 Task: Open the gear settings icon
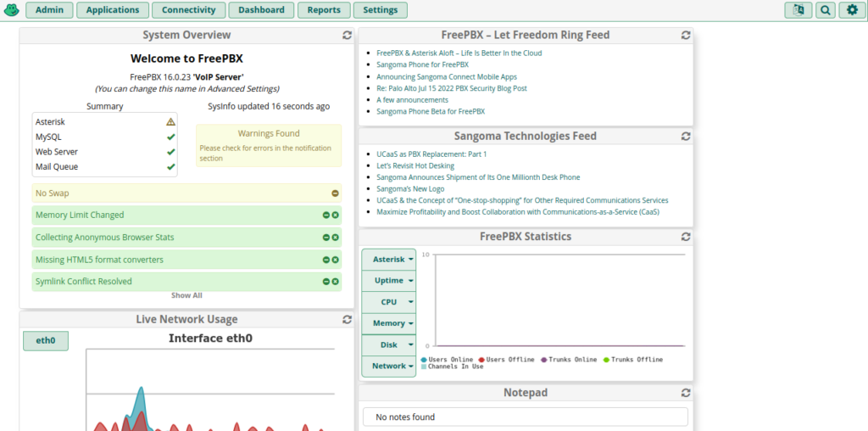(x=853, y=10)
